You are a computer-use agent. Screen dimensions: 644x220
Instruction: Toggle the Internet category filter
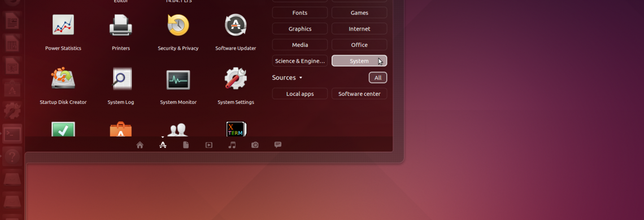pyautogui.click(x=359, y=29)
